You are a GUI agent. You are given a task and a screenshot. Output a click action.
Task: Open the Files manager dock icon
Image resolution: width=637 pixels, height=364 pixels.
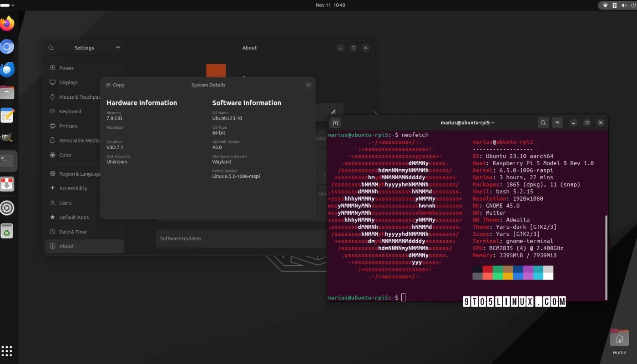click(7, 93)
